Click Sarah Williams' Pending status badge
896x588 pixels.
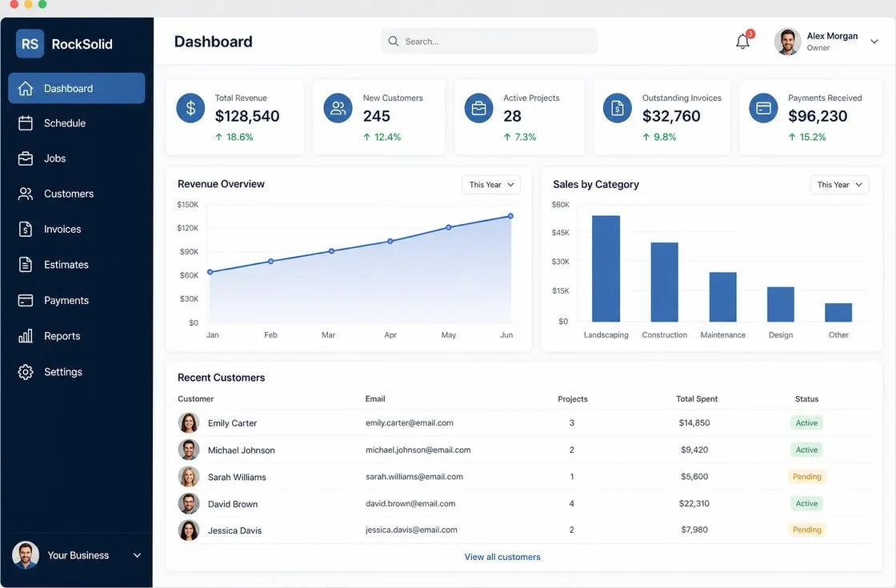click(807, 477)
